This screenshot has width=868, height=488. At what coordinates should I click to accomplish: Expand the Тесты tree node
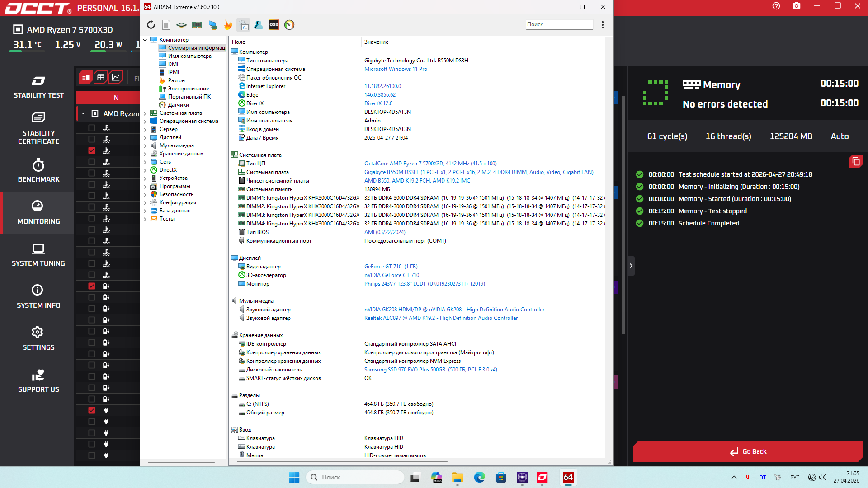[145, 219]
